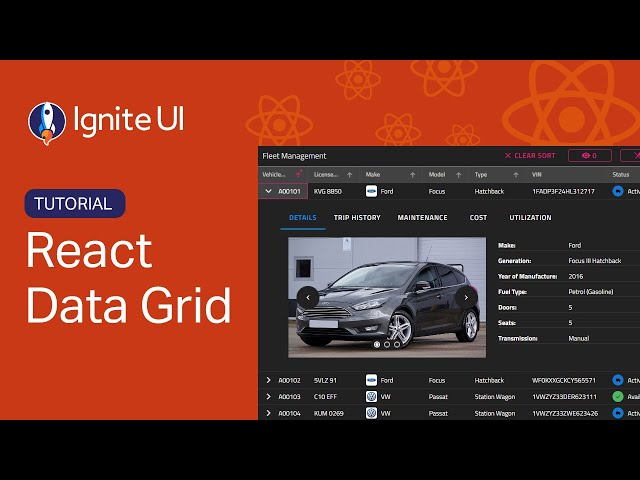This screenshot has height=480, width=640.
Task: Click Petrol (Gasoline) fuel type value
Action: 591,292
